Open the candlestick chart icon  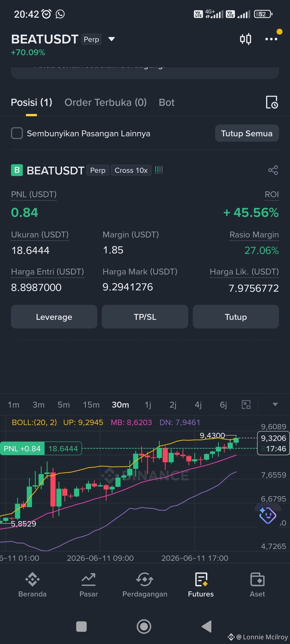click(245, 39)
